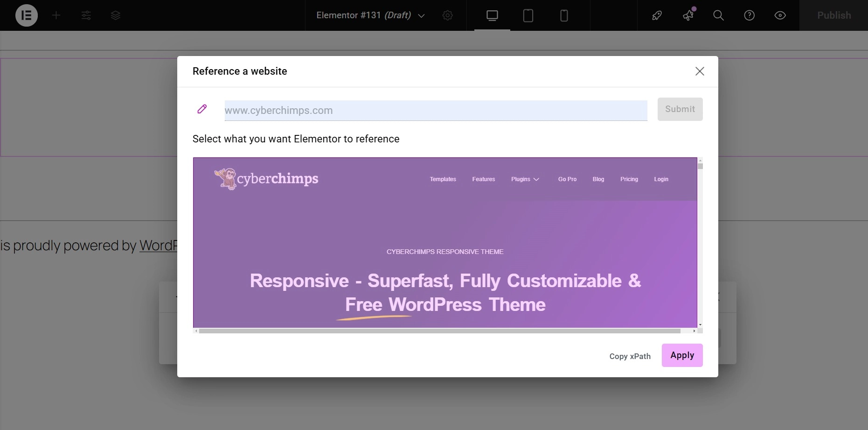Open Blog in preview navigation
The width and height of the screenshot is (868, 430).
(x=598, y=179)
